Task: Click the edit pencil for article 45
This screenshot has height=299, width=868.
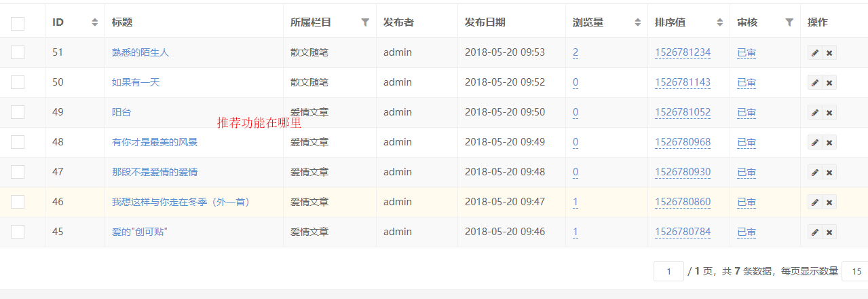Action: click(815, 232)
